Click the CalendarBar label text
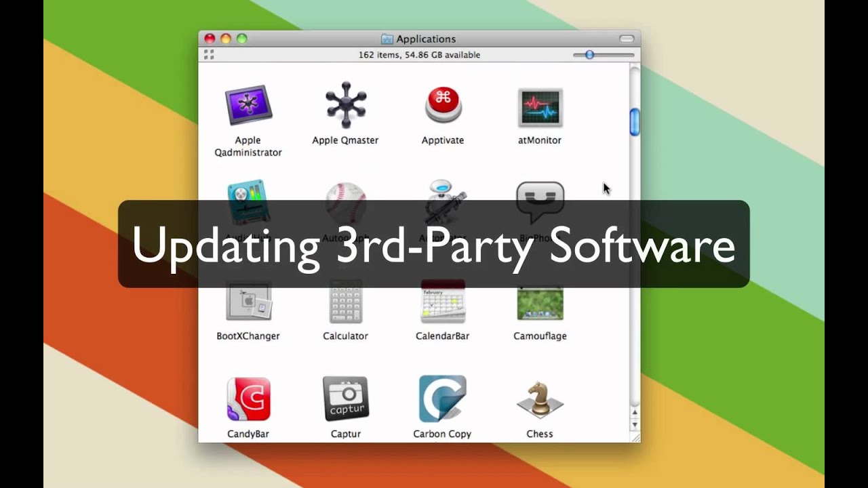This screenshot has width=868, height=488. (443, 336)
